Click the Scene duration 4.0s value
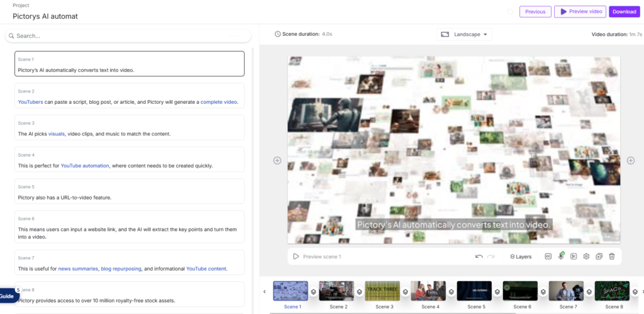 327,34
